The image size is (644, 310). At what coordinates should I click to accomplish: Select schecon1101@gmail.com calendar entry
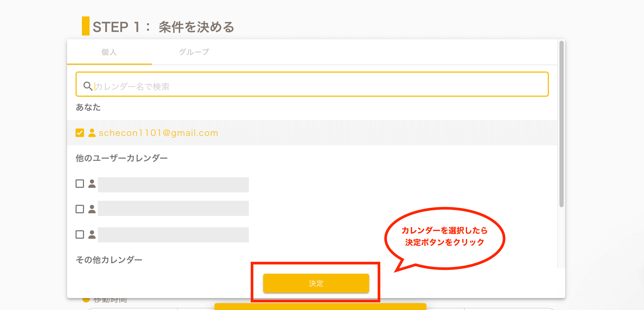click(158, 133)
